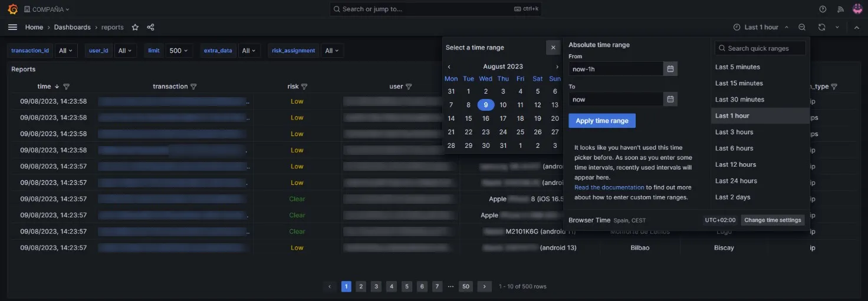Open the extra_data All dropdown
The width and height of the screenshot is (868, 301).
click(249, 51)
